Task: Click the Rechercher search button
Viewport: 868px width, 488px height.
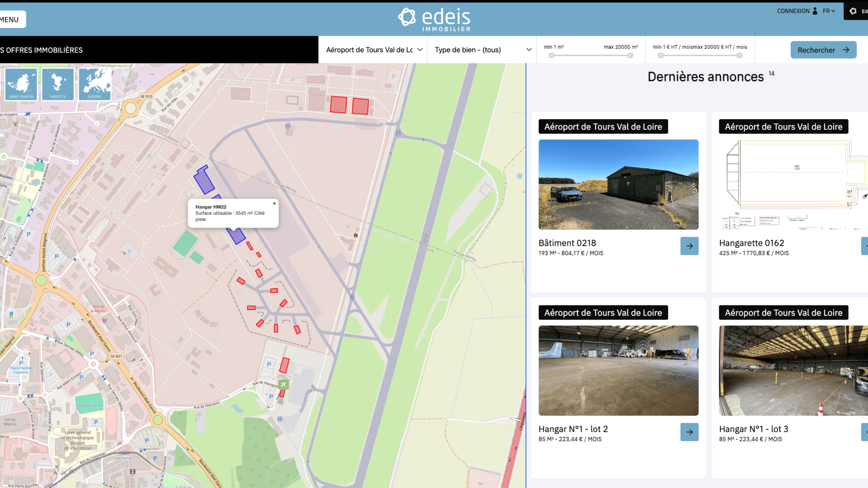Action: pyautogui.click(x=823, y=50)
